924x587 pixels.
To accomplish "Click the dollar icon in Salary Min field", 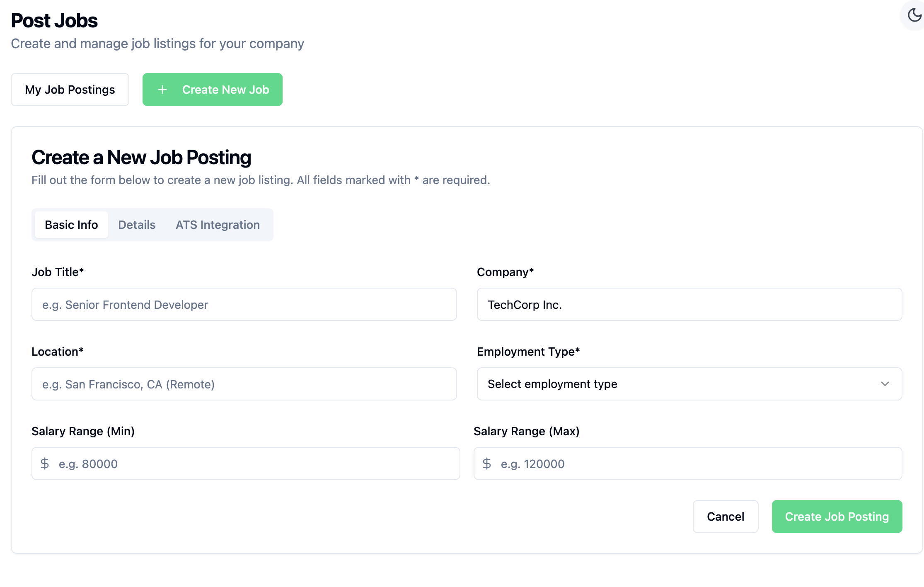I will point(45,463).
